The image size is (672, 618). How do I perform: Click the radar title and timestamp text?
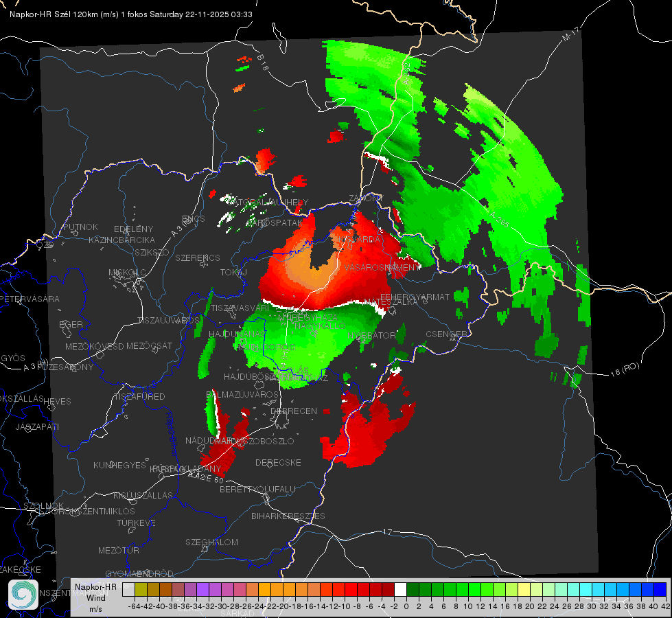click(130, 14)
